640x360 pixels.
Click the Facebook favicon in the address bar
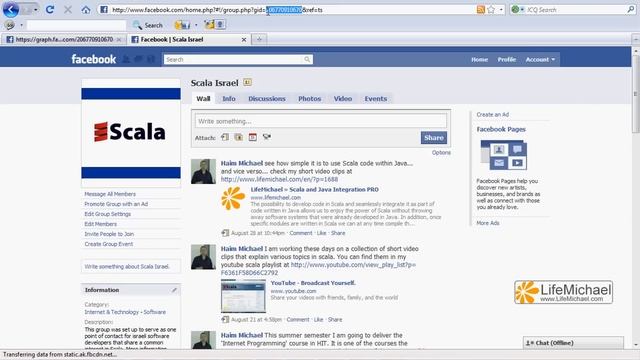point(104,9)
